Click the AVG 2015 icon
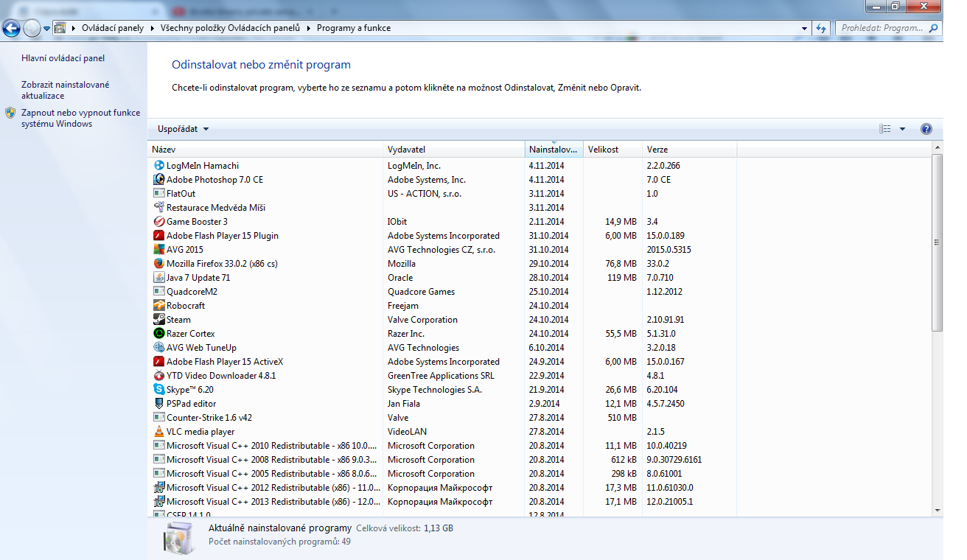 pos(158,250)
